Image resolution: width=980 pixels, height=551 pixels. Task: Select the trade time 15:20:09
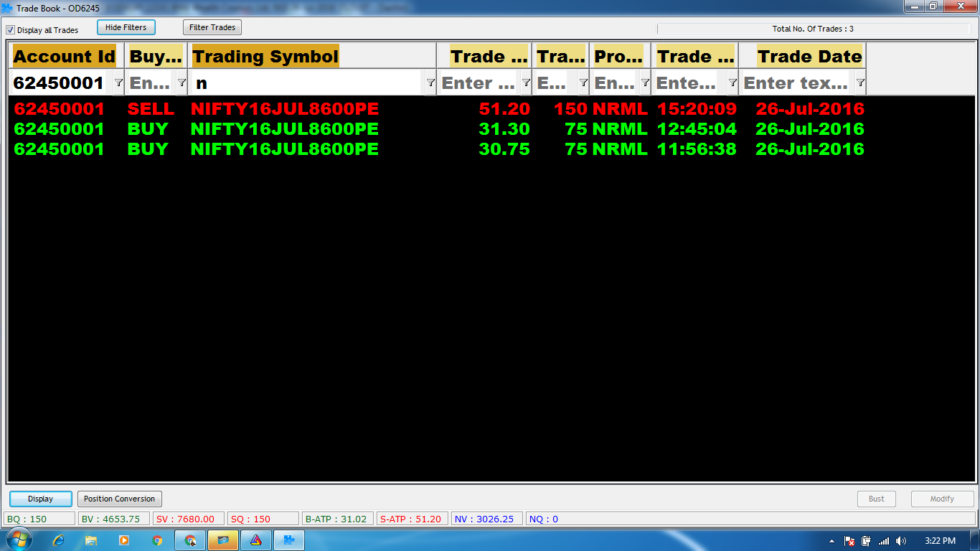click(697, 109)
